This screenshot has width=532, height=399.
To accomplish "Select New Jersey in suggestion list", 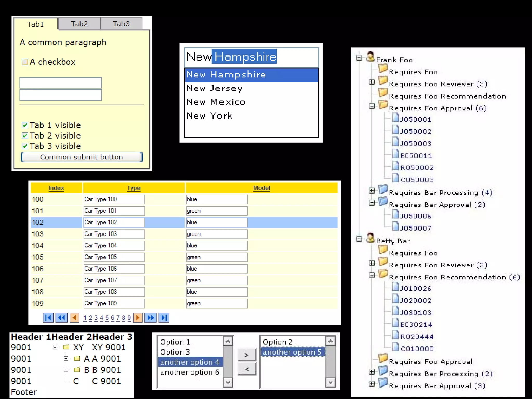I will coord(215,88).
